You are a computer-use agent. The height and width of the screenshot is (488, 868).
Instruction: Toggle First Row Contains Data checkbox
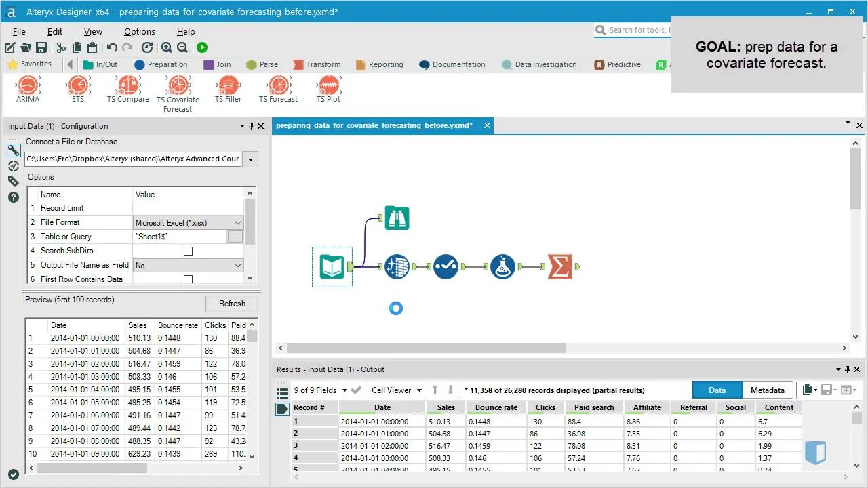189,279
